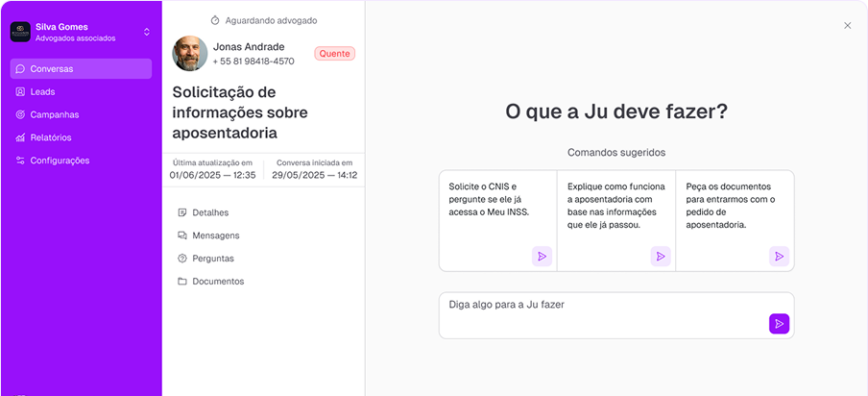Open the Conversas section in sidebar
The image size is (868, 396).
coord(81,68)
